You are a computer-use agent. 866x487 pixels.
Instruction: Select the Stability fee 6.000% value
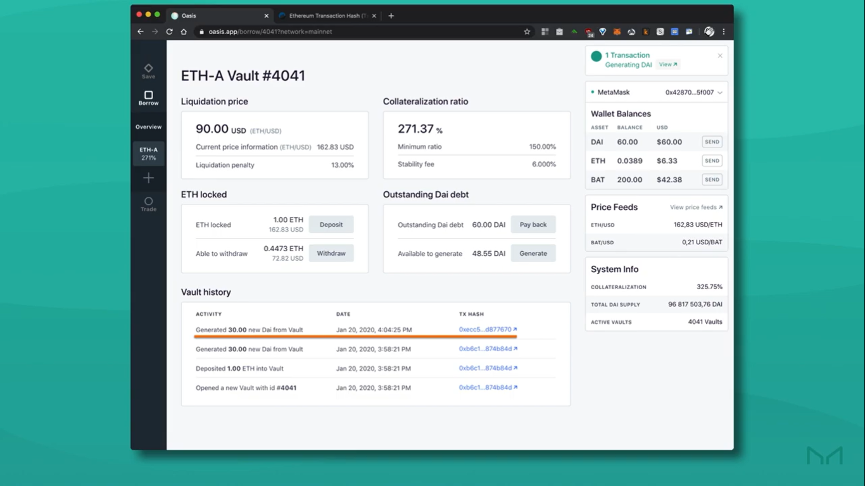(542, 164)
